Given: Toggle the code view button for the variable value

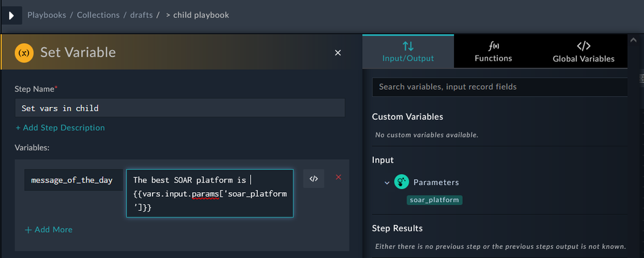Looking at the screenshot, I should pyautogui.click(x=313, y=179).
